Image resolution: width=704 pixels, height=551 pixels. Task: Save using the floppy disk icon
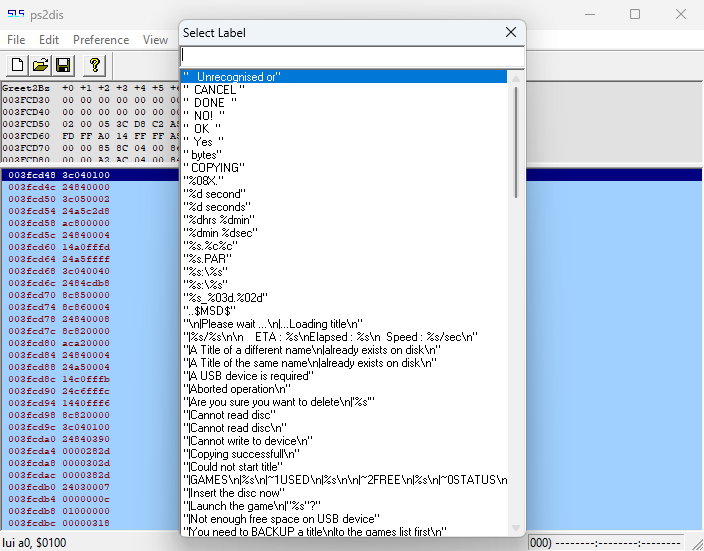[x=63, y=65]
